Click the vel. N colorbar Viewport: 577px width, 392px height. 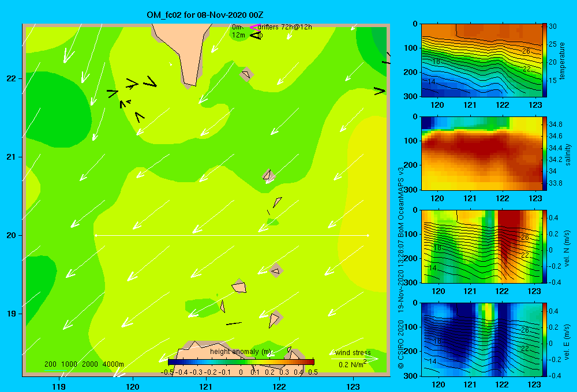545,246
